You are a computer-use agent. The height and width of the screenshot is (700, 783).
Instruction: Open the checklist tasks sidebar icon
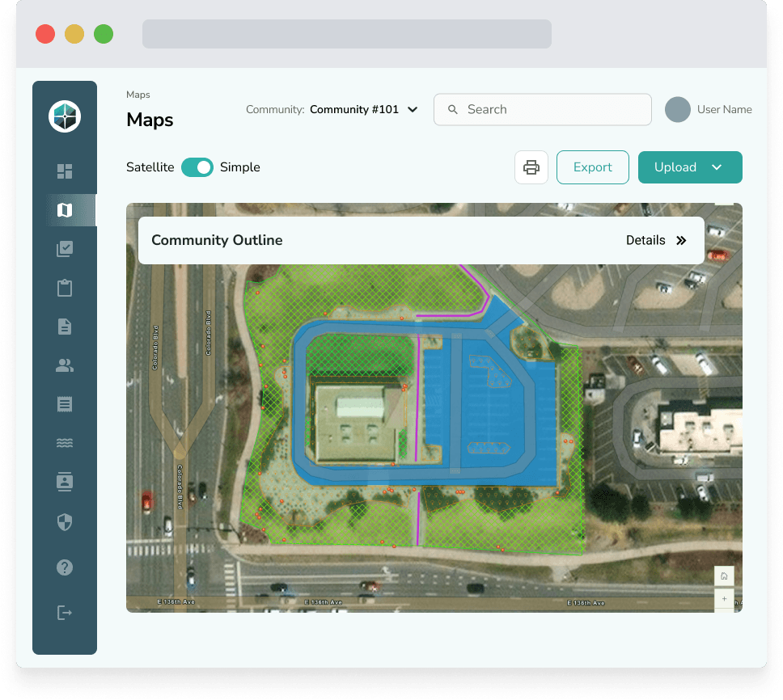point(65,249)
